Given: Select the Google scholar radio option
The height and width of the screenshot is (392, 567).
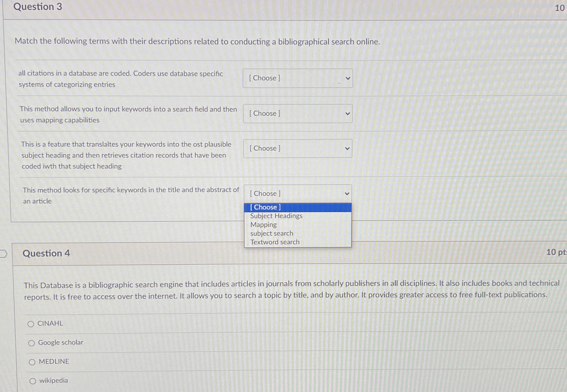Looking at the screenshot, I should [x=31, y=343].
